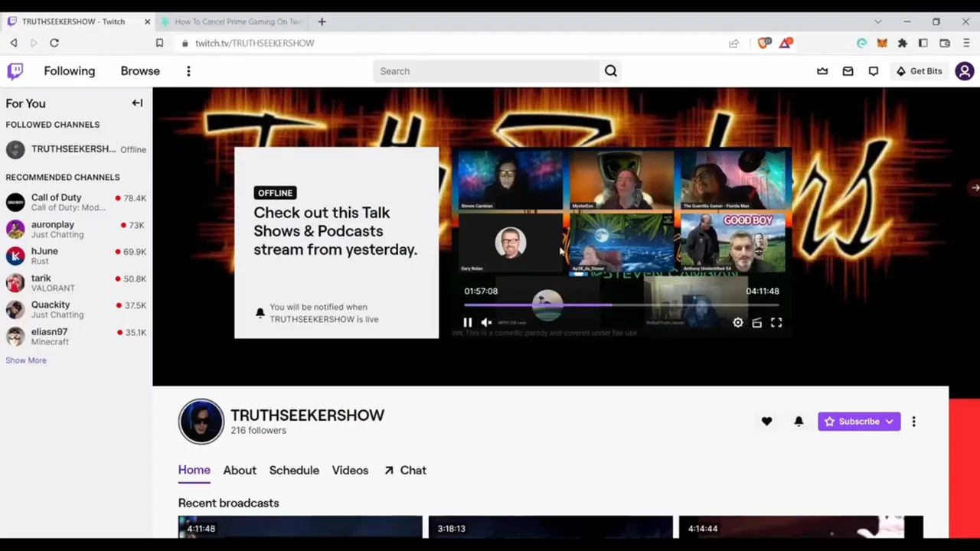This screenshot has height=551, width=980.
Task: Unfollow with the heart icon
Action: click(x=766, y=422)
